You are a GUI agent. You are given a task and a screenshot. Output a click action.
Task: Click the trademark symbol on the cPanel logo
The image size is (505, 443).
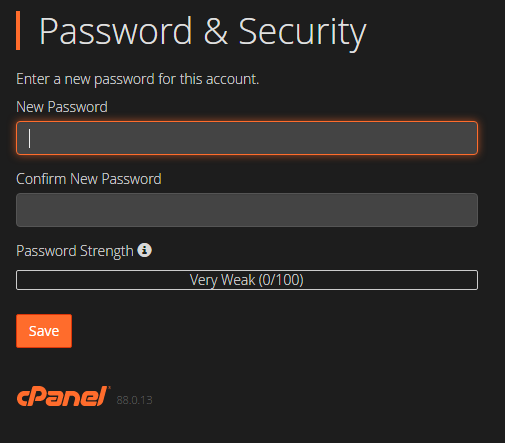(109, 387)
